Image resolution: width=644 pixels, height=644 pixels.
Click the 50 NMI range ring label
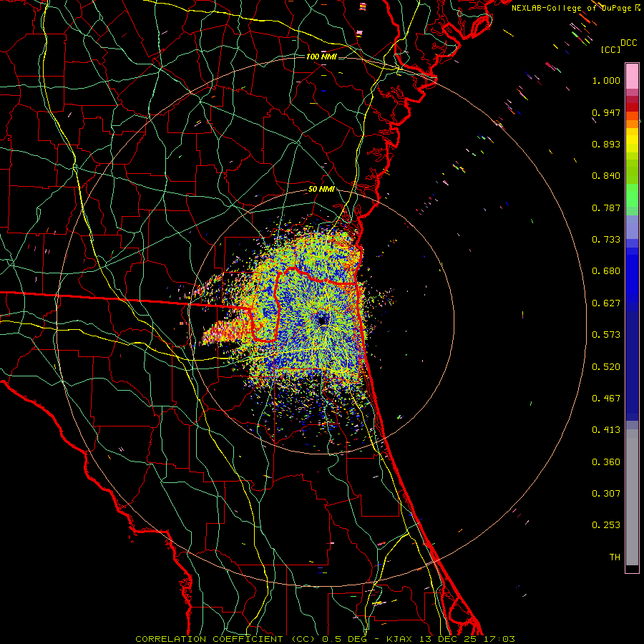pyautogui.click(x=321, y=189)
